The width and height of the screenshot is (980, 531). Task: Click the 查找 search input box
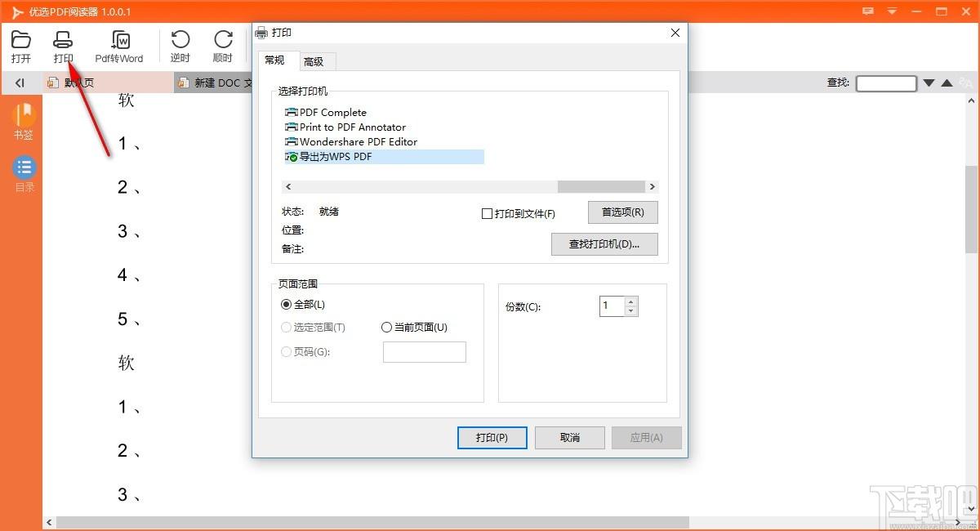pos(886,83)
